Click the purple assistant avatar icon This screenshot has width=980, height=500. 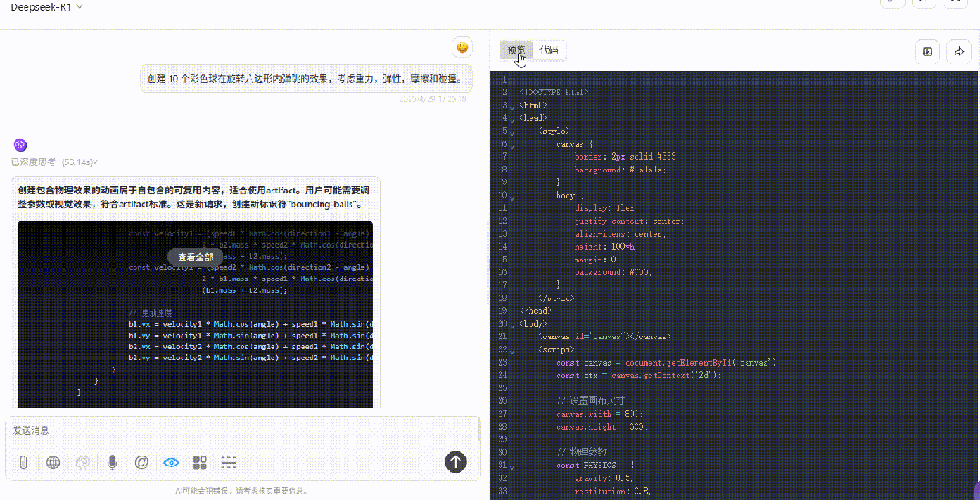(20, 145)
